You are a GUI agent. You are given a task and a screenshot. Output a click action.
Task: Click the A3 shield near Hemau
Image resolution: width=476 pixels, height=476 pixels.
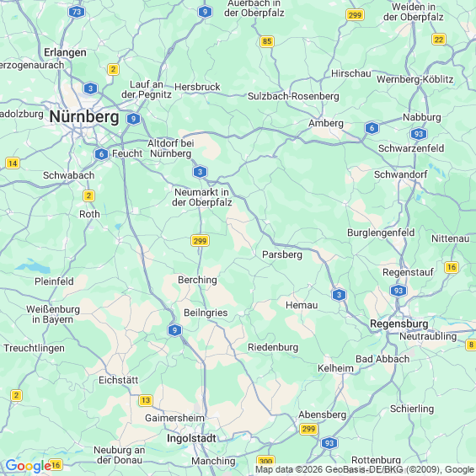pos(339,295)
